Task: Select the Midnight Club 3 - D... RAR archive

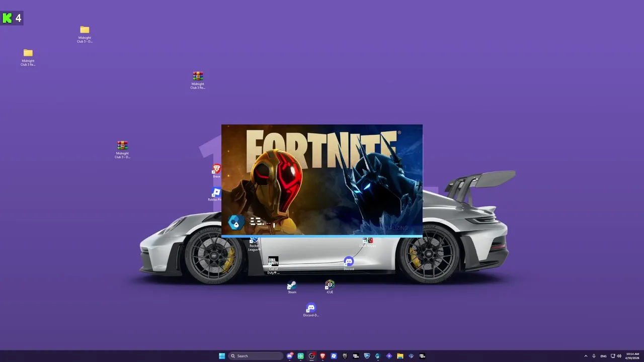Action: [x=122, y=150]
